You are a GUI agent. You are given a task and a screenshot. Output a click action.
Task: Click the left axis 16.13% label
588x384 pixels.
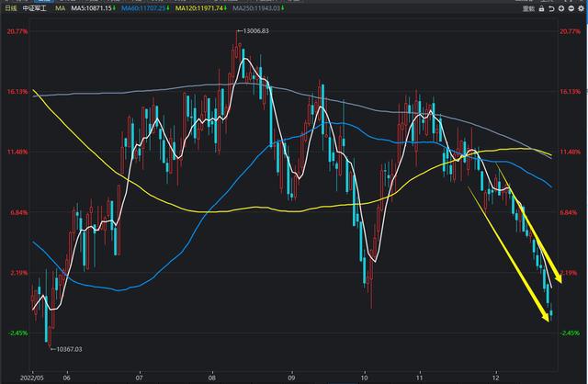click(17, 92)
